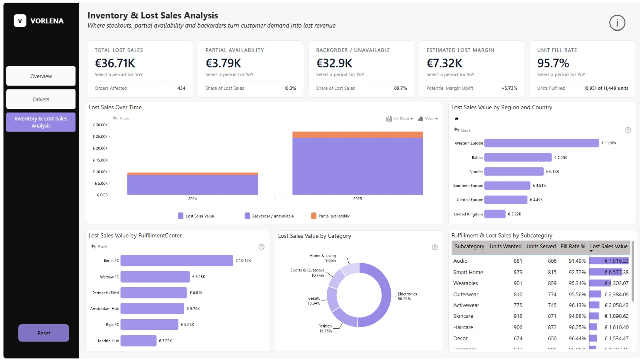
Task: Click the Beauty donut label
Action: pos(314,301)
